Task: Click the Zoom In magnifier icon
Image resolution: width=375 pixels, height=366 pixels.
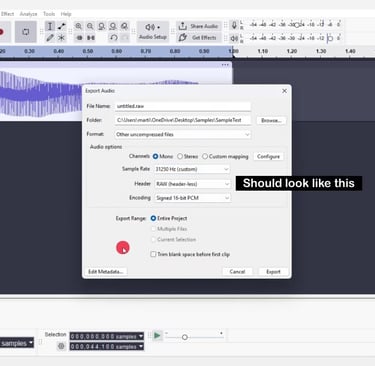Action: pyautogui.click(x=79, y=26)
